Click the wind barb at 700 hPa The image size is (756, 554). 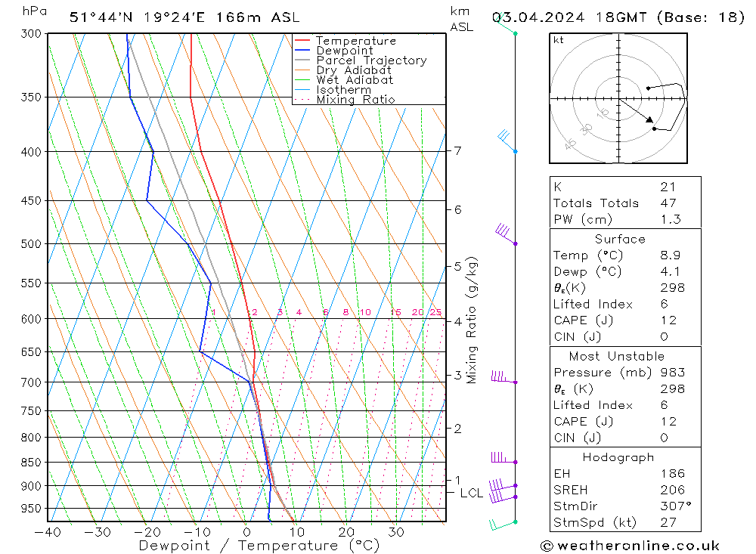click(503, 377)
